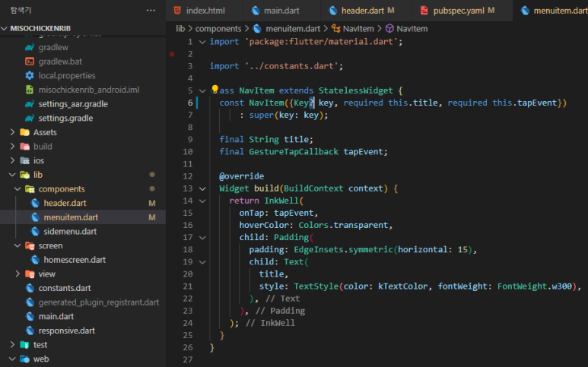The image size is (588, 367).
Task: Open constants.dart in the explorer
Action: 65,289
